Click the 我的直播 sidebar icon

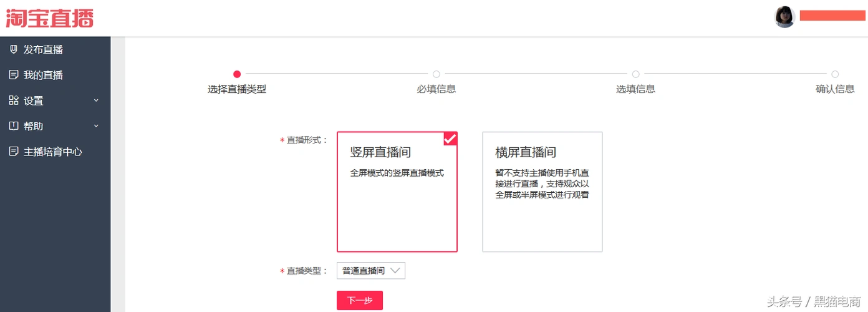(x=14, y=75)
